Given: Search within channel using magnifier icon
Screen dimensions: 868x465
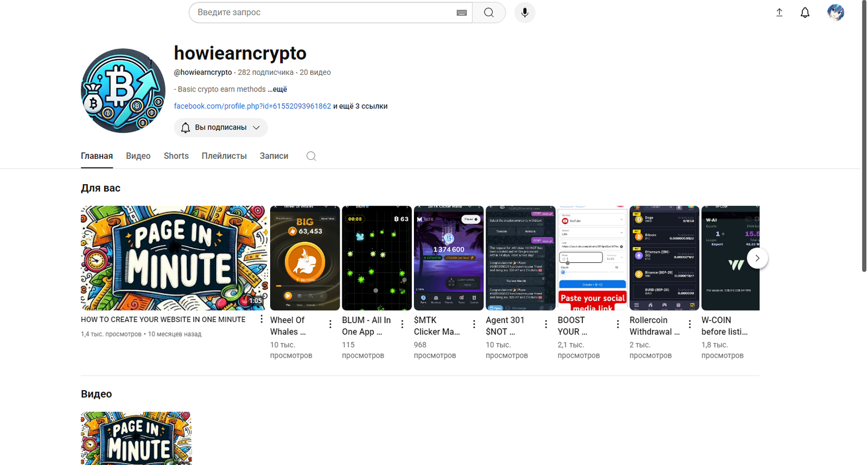Looking at the screenshot, I should pos(311,156).
